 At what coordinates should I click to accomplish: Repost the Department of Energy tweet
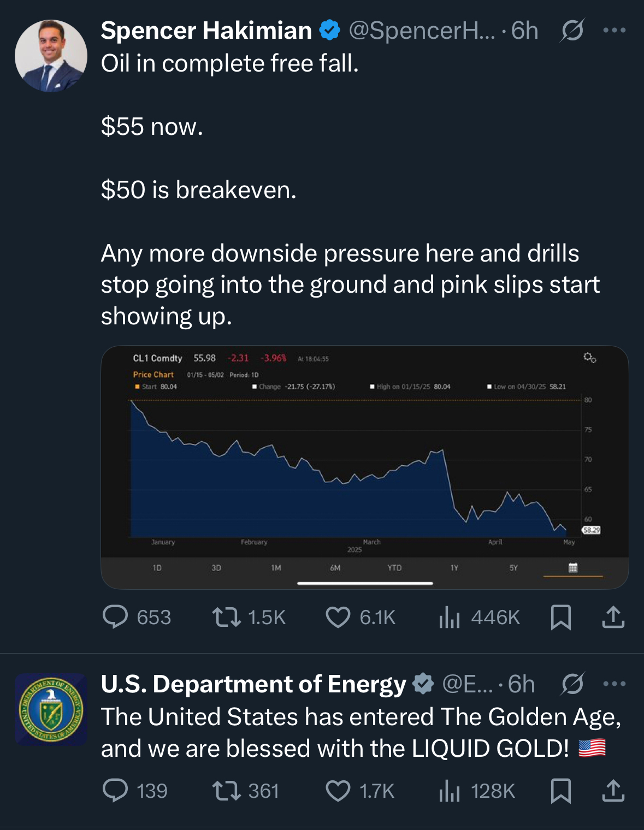click(x=227, y=791)
